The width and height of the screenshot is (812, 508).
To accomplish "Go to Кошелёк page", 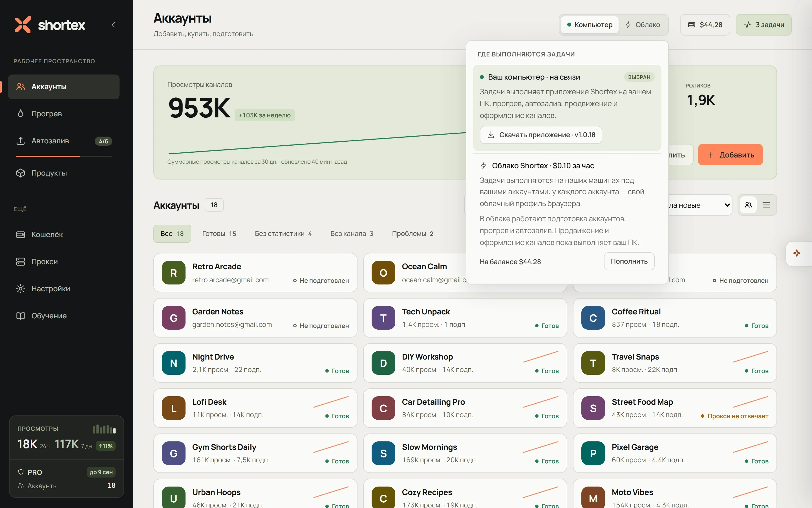I will 64,235.
